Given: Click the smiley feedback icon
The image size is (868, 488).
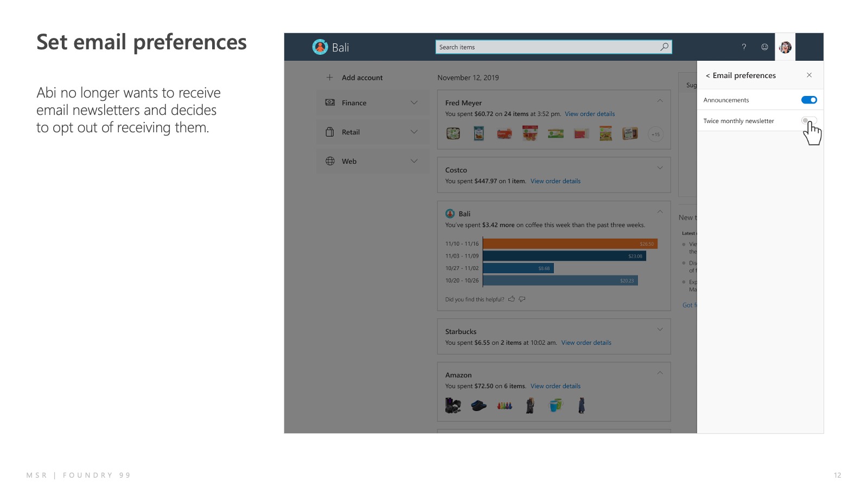Looking at the screenshot, I should point(764,47).
